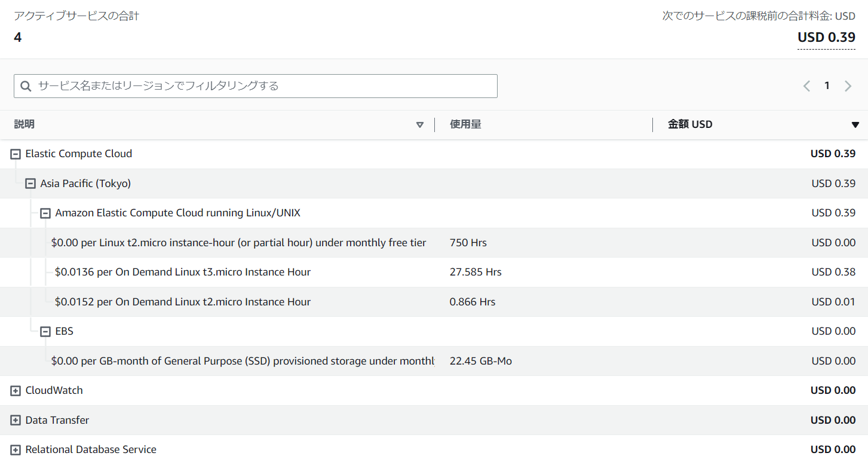Expand the Relational Database Service row

click(16, 450)
